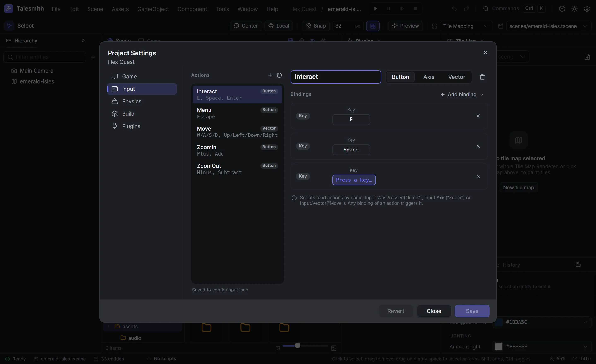Select the Interact action in list
This screenshot has width=596, height=364.
tap(237, 95)
